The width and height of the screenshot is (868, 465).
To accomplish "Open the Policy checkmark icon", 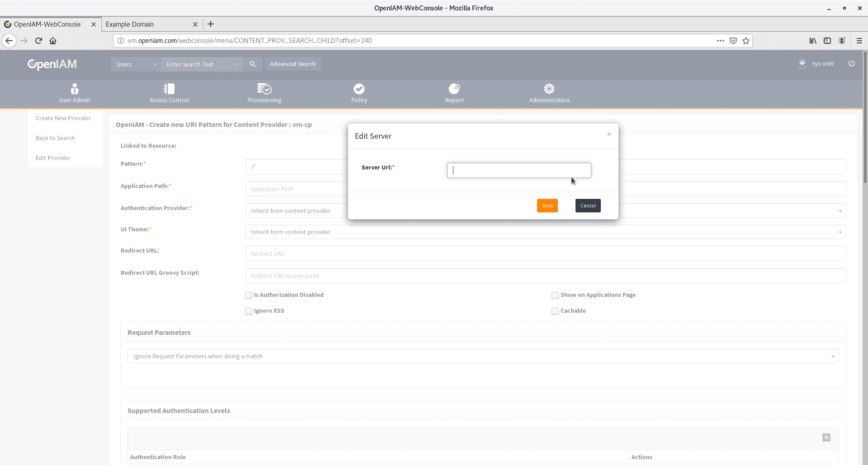I will coord(359,89).
